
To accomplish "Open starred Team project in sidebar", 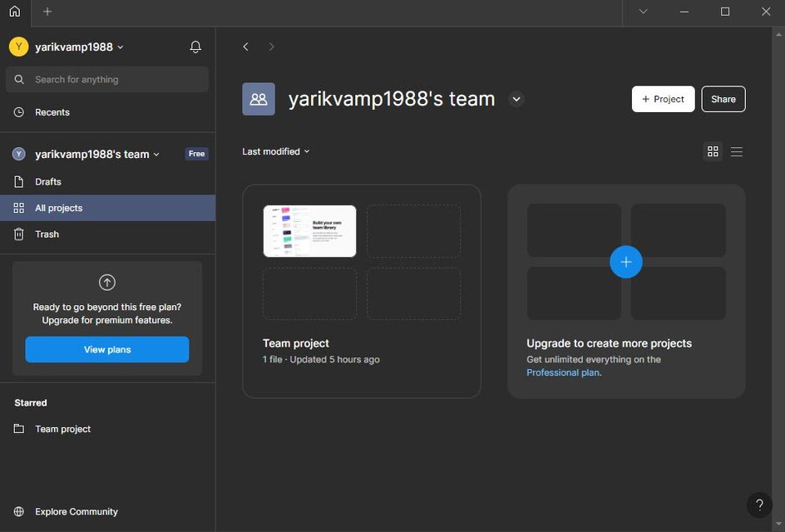I will tap(107, 429).
